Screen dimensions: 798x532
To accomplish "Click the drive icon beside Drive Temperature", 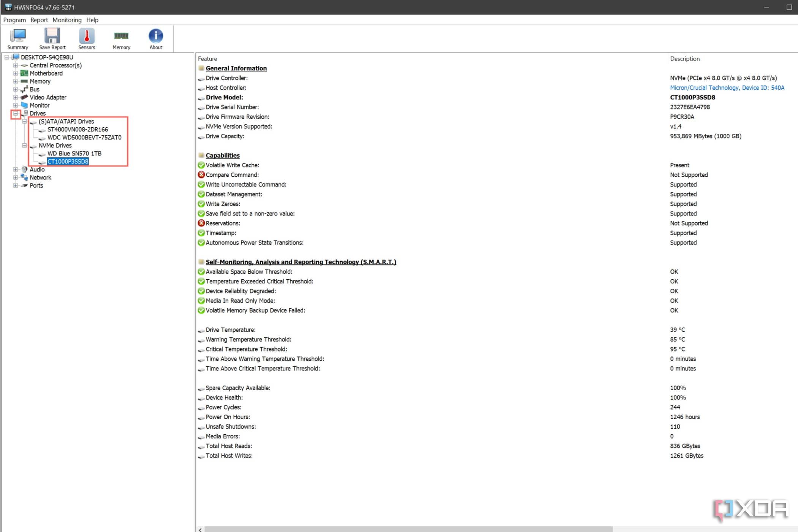I will point(201,330).
